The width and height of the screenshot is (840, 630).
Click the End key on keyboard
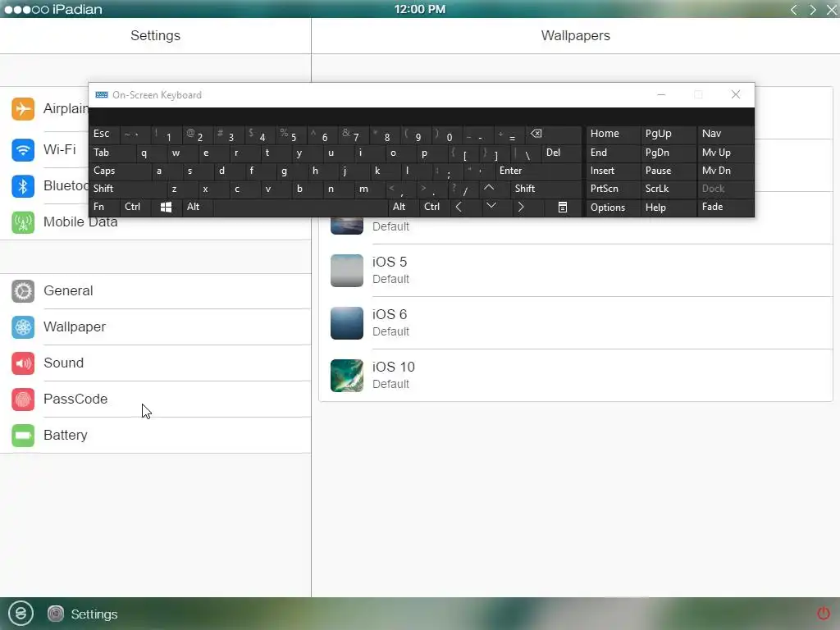[x=612, y=153]
